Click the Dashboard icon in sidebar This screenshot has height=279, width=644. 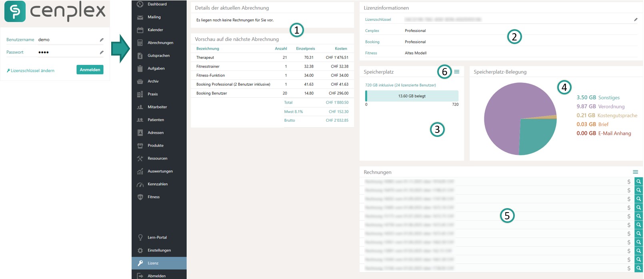tap(140, 4)
